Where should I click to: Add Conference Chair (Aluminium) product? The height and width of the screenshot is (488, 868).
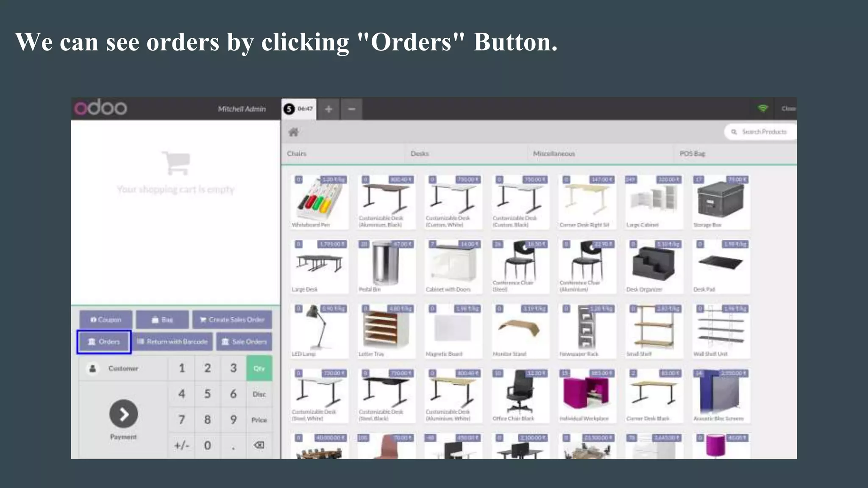(587, 266)
